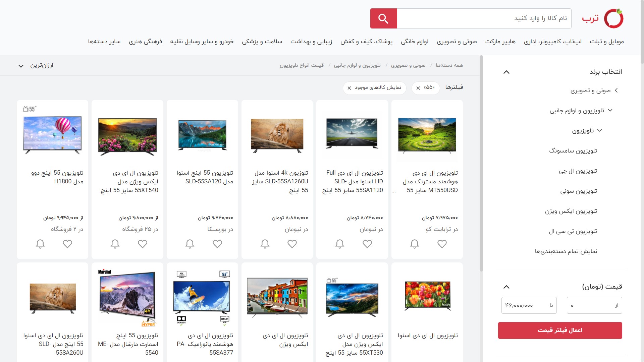The width and height of the screenshot is (644, 362).
Task: Click the اعمال فیلتر قیمت button
Action: [560, 330]
